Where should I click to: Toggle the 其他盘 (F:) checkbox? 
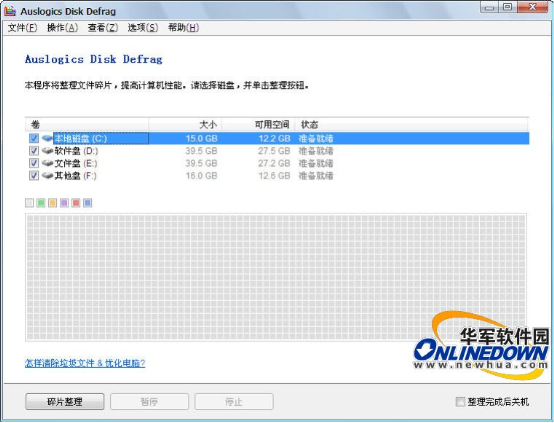[x=34, y=176]
